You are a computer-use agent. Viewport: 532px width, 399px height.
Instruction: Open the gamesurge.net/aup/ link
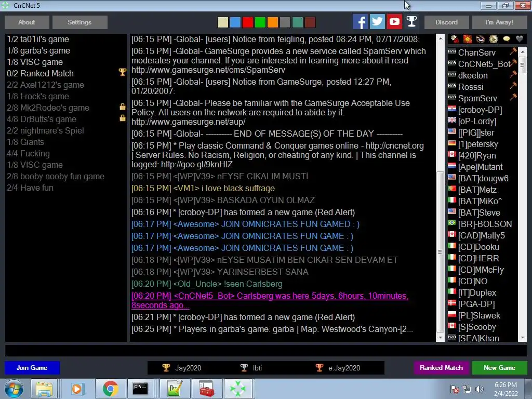coord(188,122)
